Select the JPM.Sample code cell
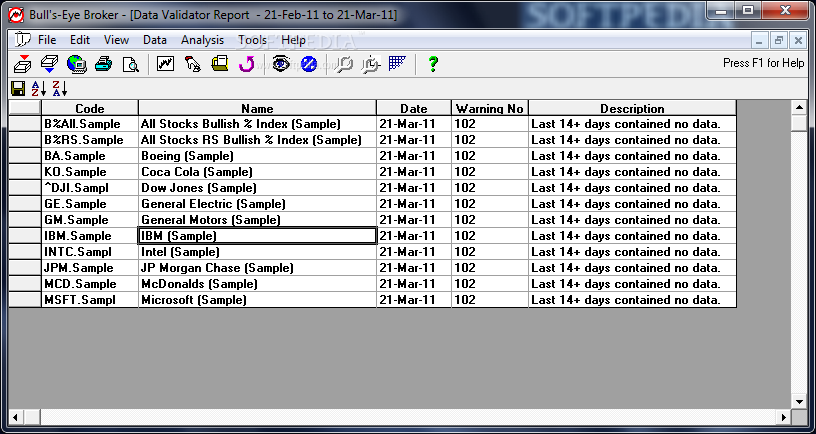This screenshot has width=816, height=434. click(x=90, y=268)
